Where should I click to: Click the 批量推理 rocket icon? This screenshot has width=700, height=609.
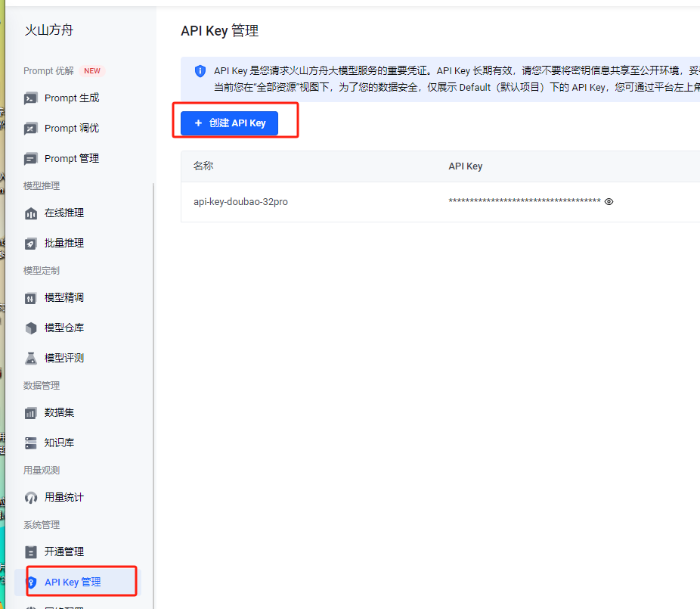pyautogui.click(x=31, y=244)
